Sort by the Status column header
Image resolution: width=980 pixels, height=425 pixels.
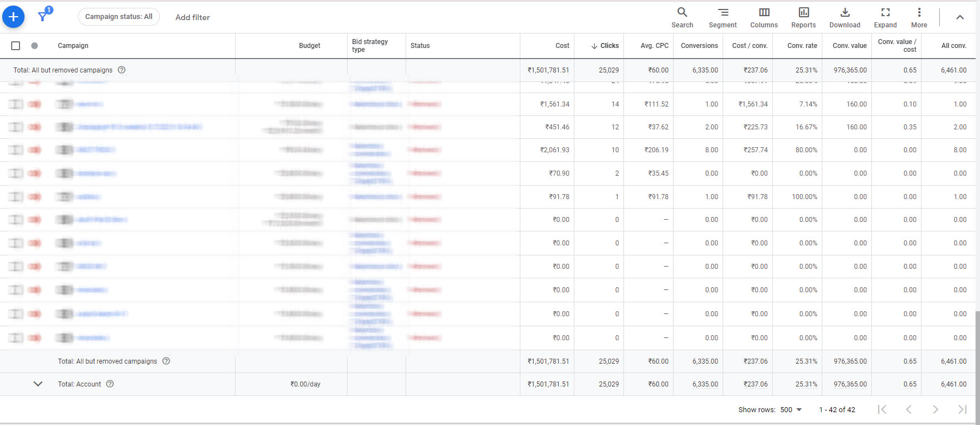pyautogui.click(x=420, y=46)
